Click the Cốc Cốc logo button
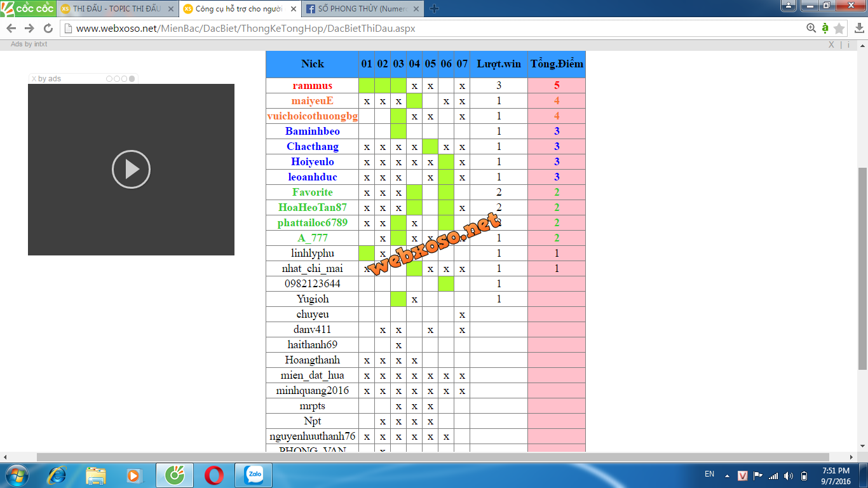The image size is (868, 488). (27, 8)
